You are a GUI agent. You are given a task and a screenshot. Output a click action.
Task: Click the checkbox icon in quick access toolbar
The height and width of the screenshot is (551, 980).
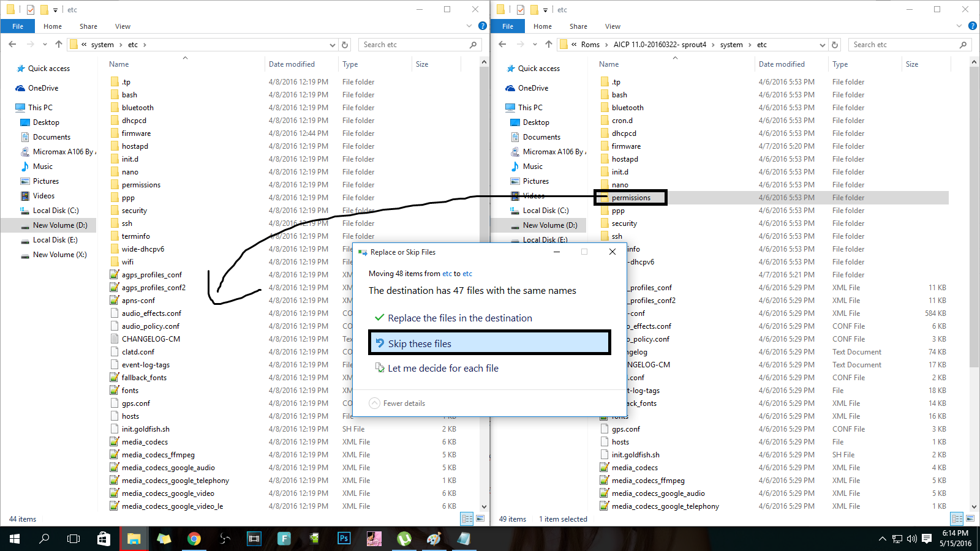(x=30, y=9)
